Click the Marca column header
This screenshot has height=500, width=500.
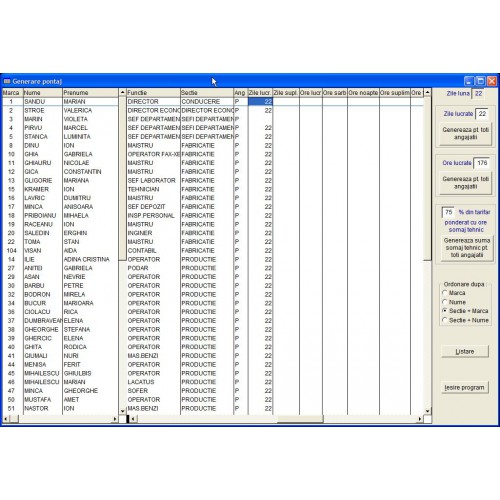(12, 93)
